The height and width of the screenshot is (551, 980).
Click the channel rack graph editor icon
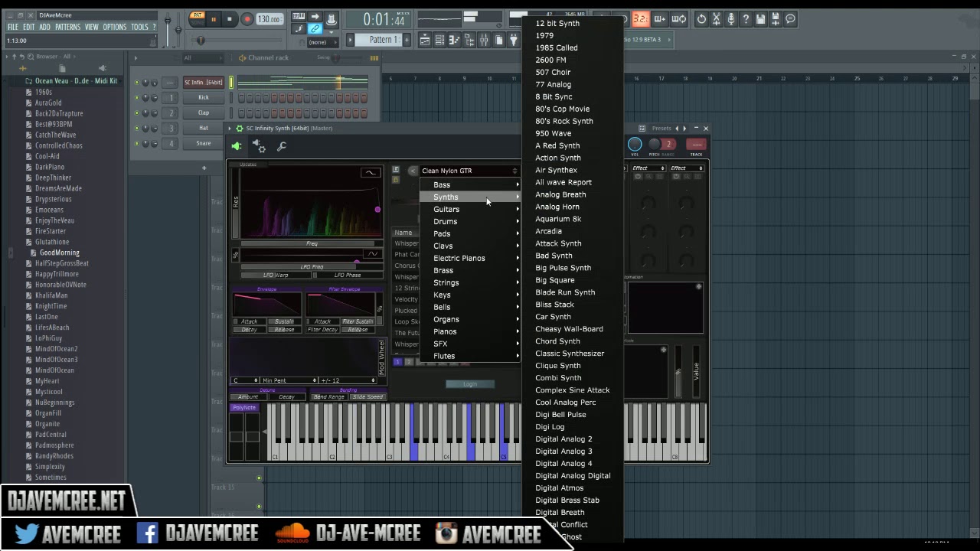tap(374, 57)
